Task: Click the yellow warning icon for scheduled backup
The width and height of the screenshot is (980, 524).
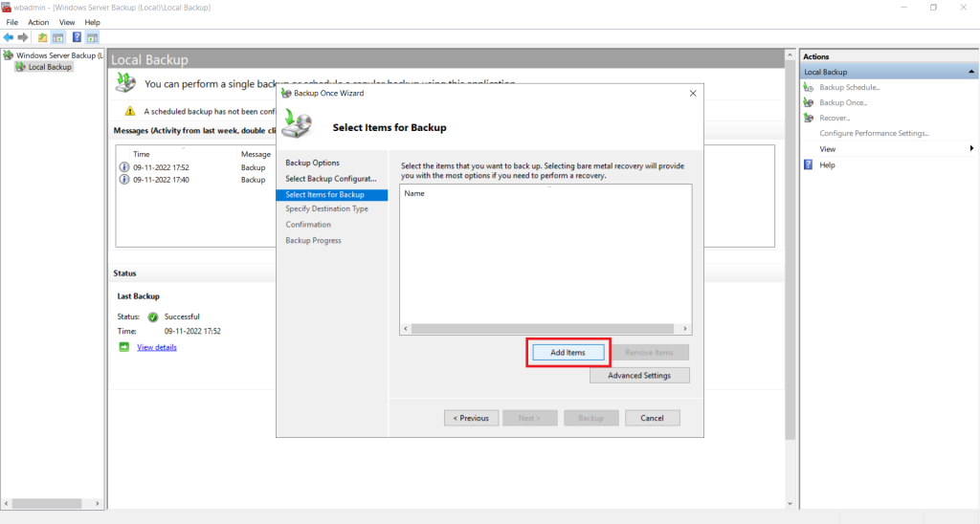Action: (x=130, y=111)
